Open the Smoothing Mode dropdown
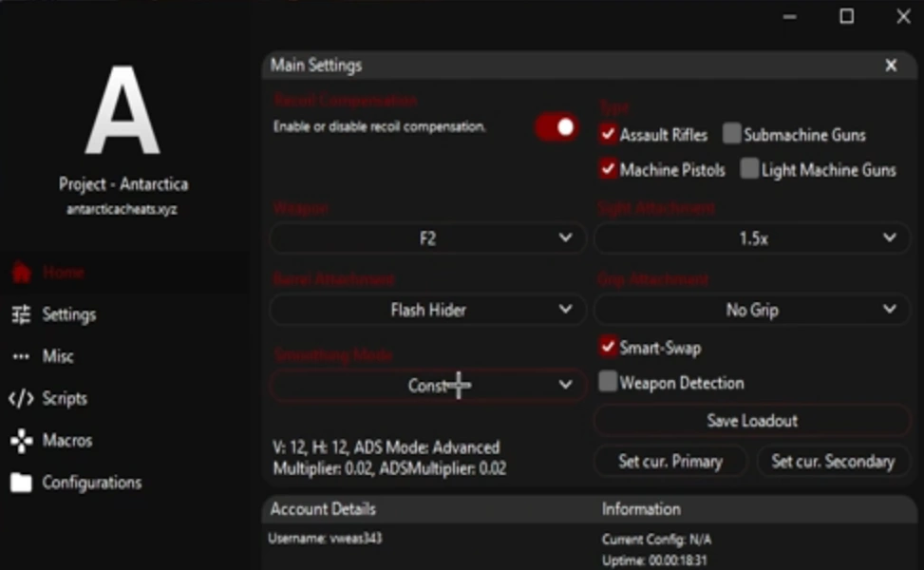This screenshot has width=924, height=570. point(428,386)
